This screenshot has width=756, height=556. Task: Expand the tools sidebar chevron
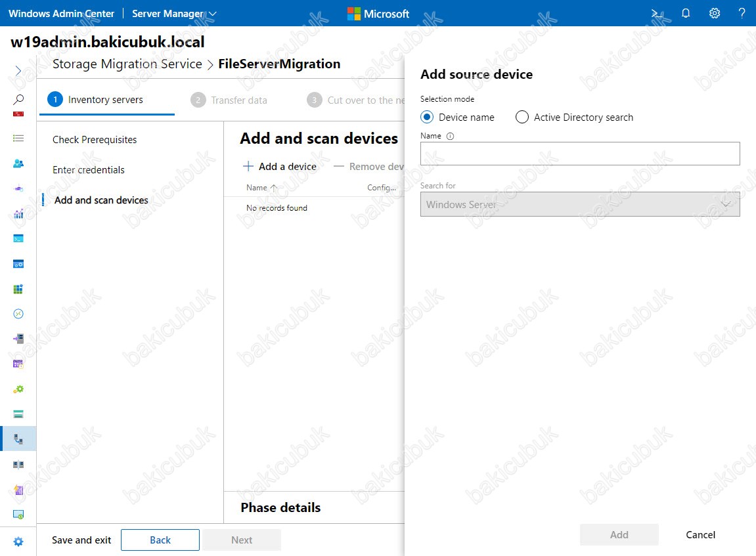[x=18, y=71]
